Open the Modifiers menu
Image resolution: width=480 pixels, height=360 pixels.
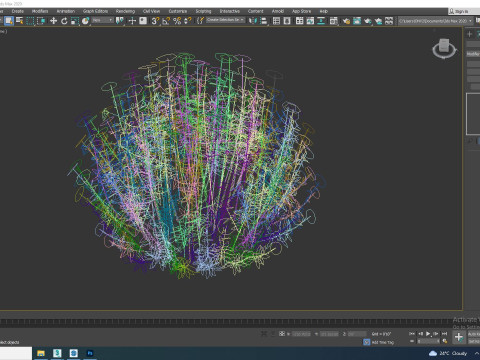40,11
